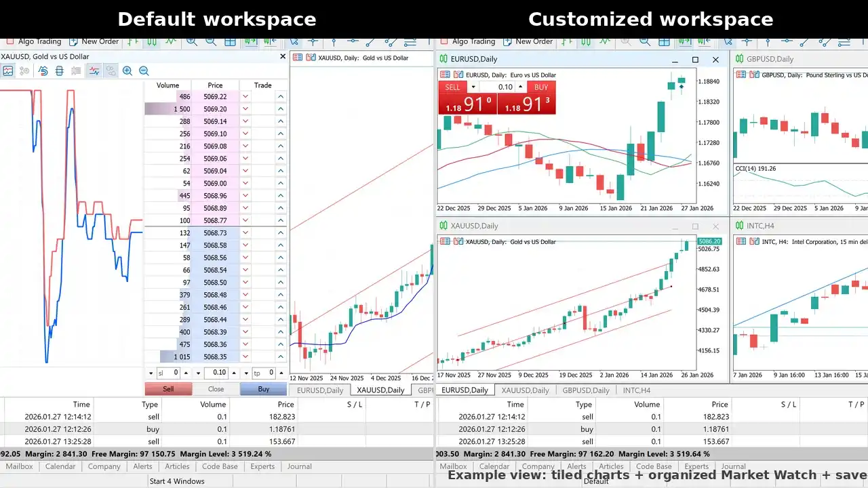This screenshot has height=488, width=868.
Task: Increase volume on the EURUSD one-click panel
Action: tap(520, 87)
